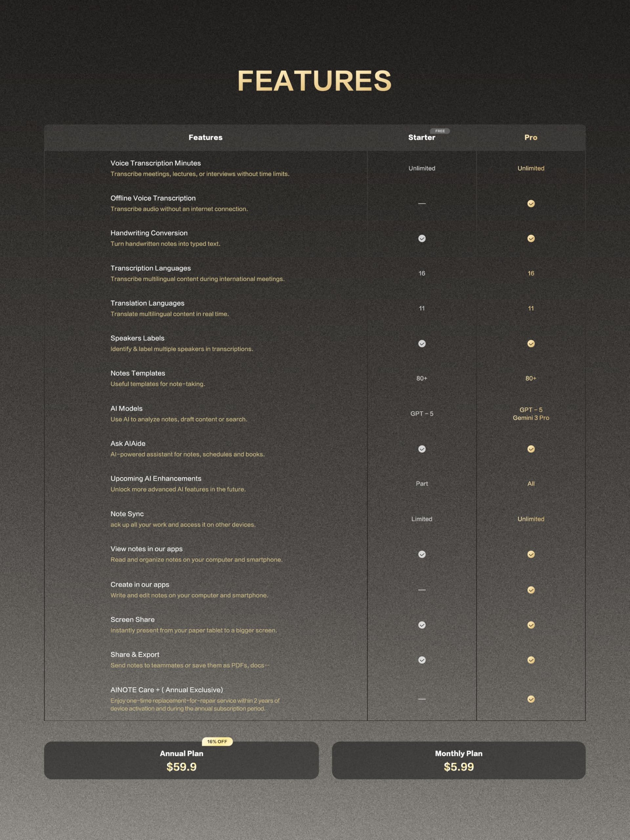Screen dimensions: 630x840
Task: Click the FREE badge above Starter
Action: [x=440, y=131]
